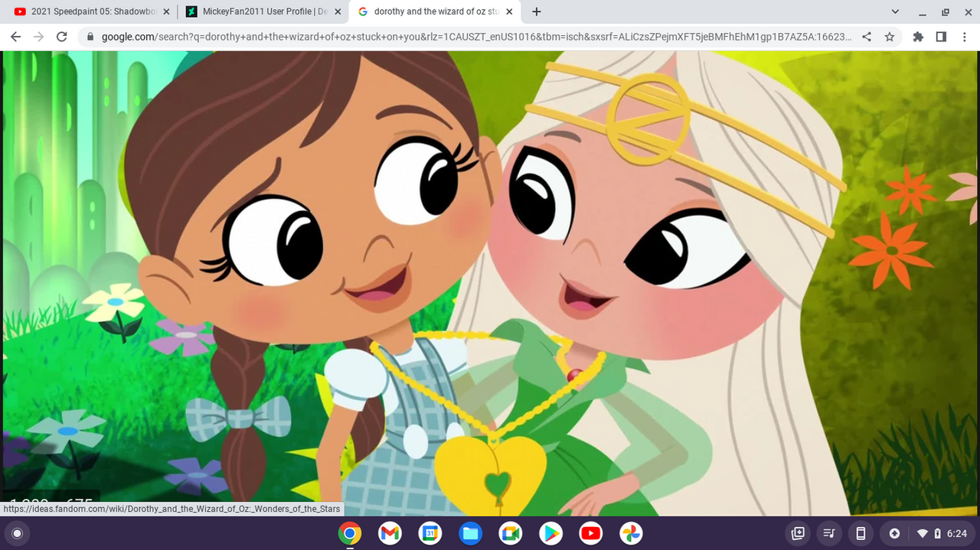Open quick settings via the 6:24 clock

coord(957,533)
